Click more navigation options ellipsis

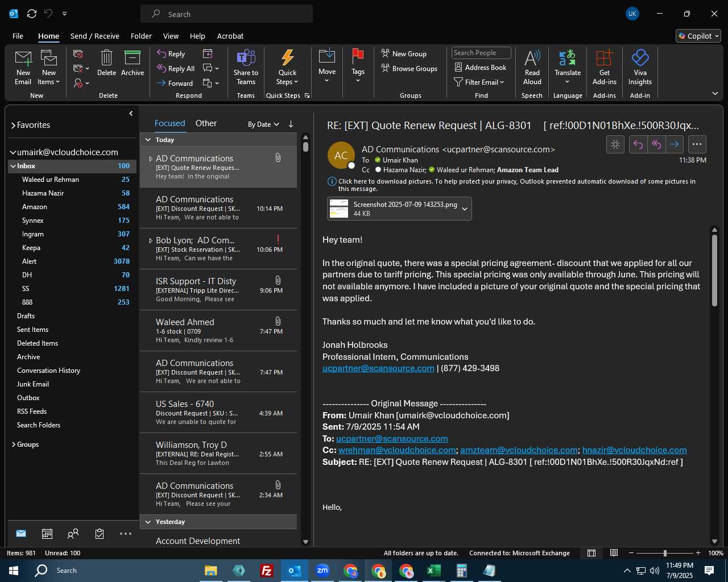tap(126, 534)
